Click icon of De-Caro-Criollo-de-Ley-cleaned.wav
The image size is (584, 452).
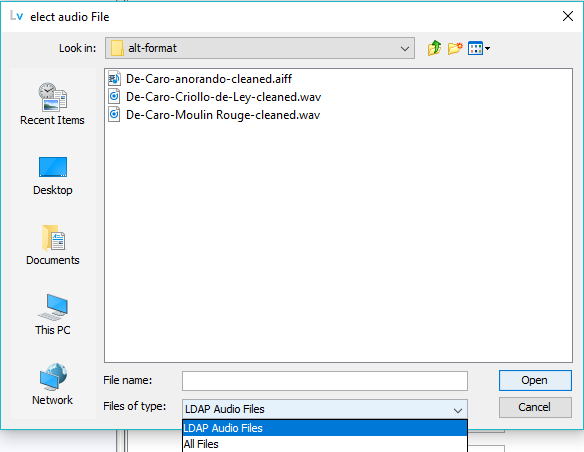point(114,97)
